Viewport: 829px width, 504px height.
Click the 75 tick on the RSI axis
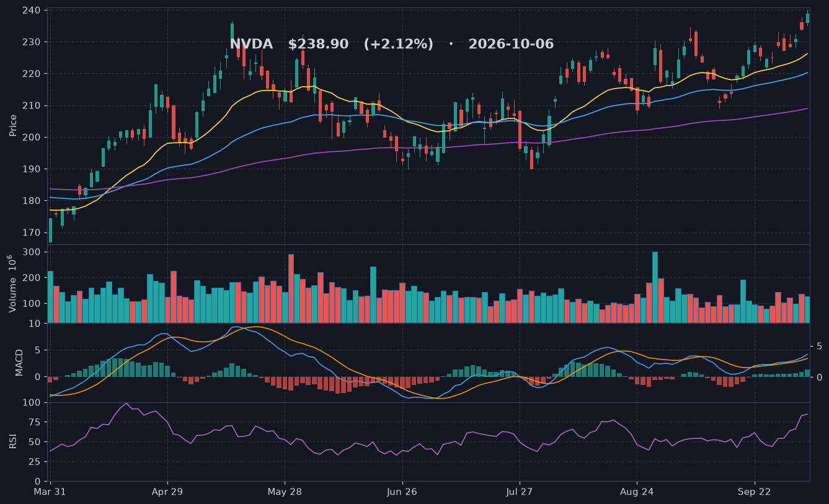35,422
